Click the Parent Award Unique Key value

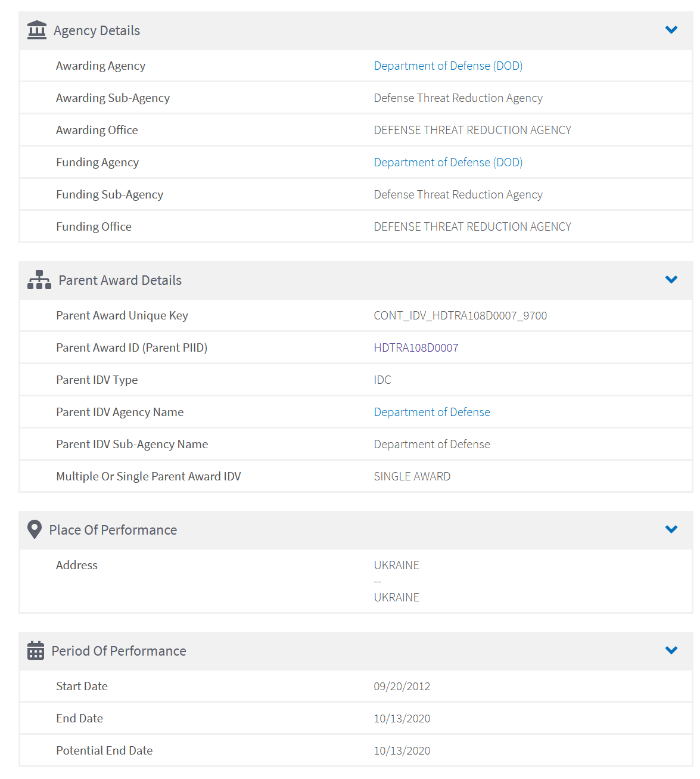point(460,315)
